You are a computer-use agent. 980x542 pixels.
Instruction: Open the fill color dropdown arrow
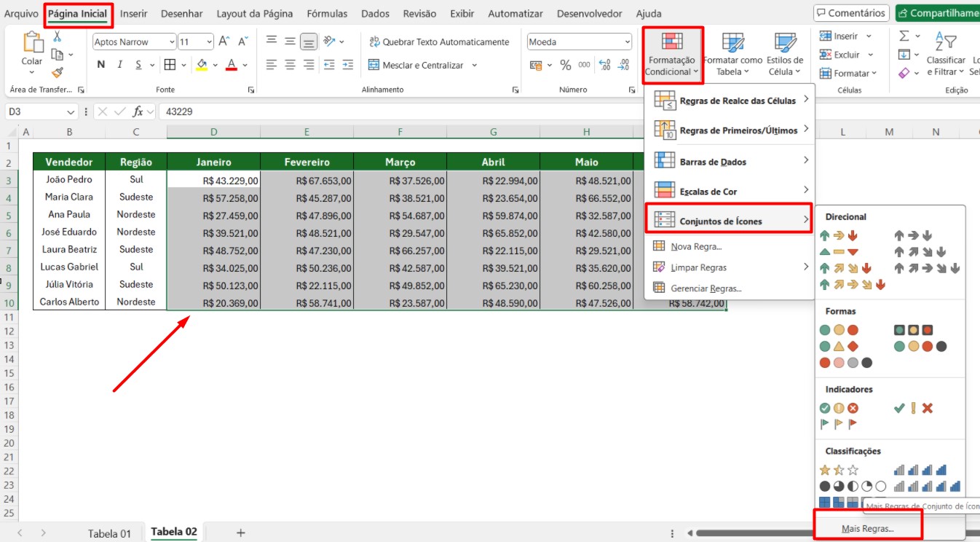tap(216, 65)
